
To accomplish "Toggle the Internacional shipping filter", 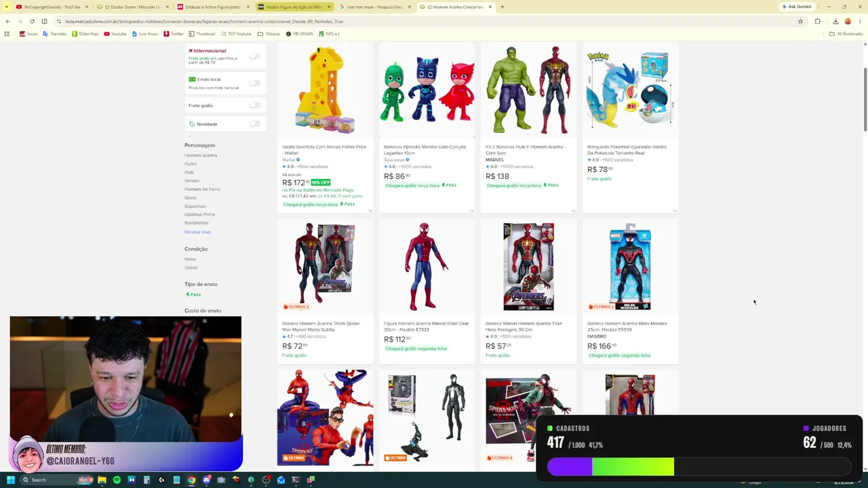I will coord(254,56).
